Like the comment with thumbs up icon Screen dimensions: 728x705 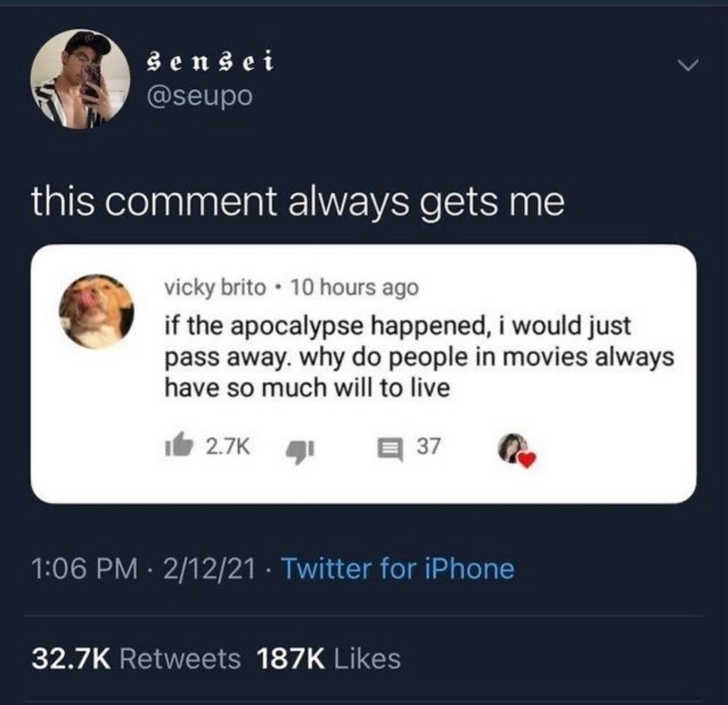click(x=179, y=445)
